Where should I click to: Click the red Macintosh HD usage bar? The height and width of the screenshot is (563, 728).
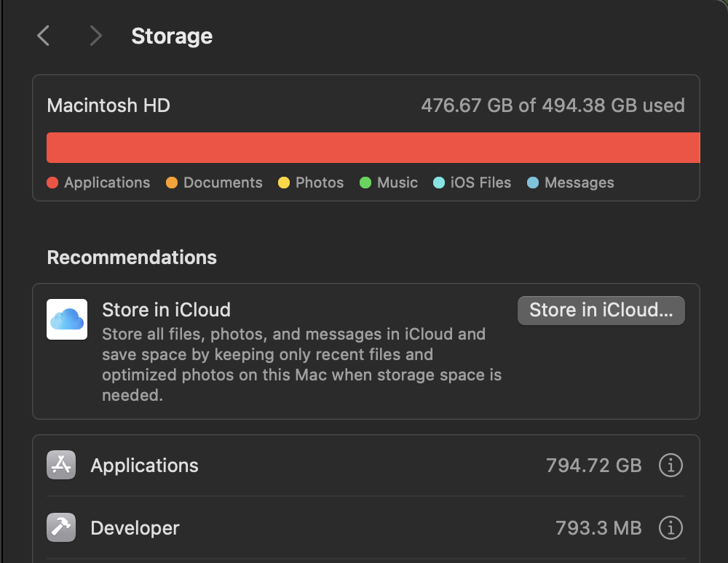[x=373, y=148]
